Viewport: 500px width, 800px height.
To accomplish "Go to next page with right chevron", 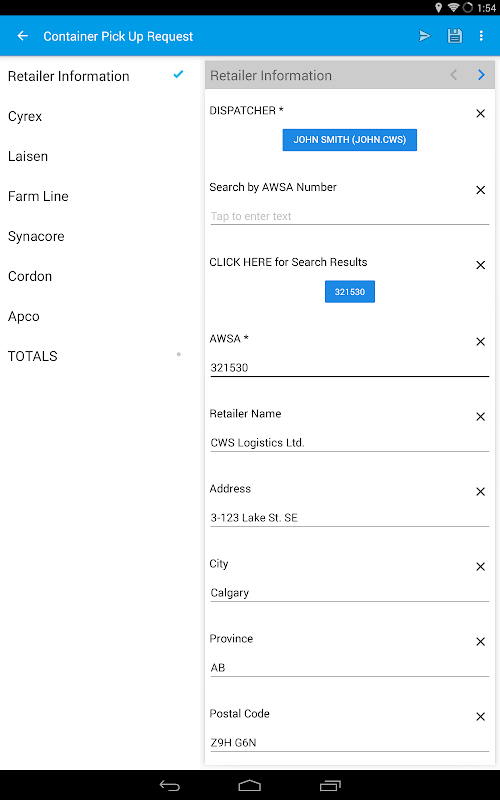I will (481, 75).
